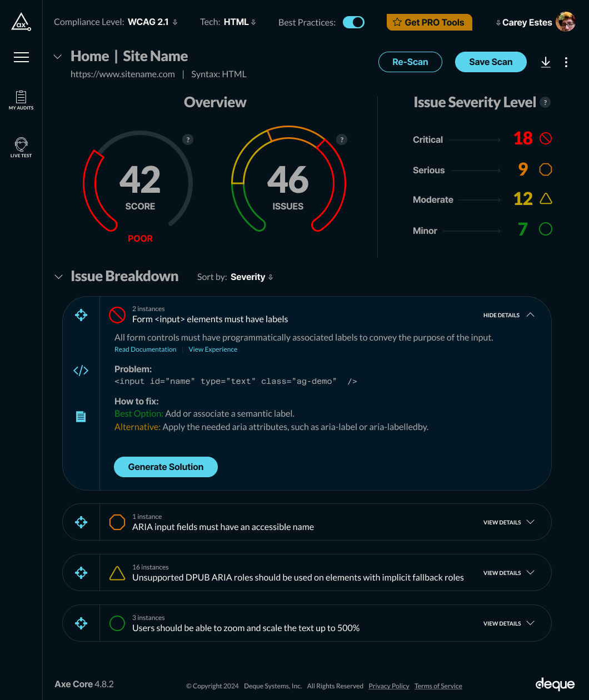Click Axe Core 4.8.2 version text

(x=84, y=684)
